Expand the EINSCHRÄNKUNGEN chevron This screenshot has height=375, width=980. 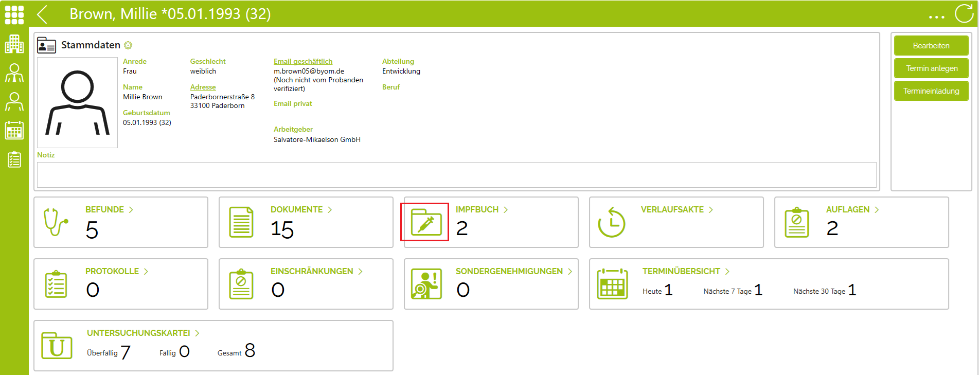(x=361, y=272)
